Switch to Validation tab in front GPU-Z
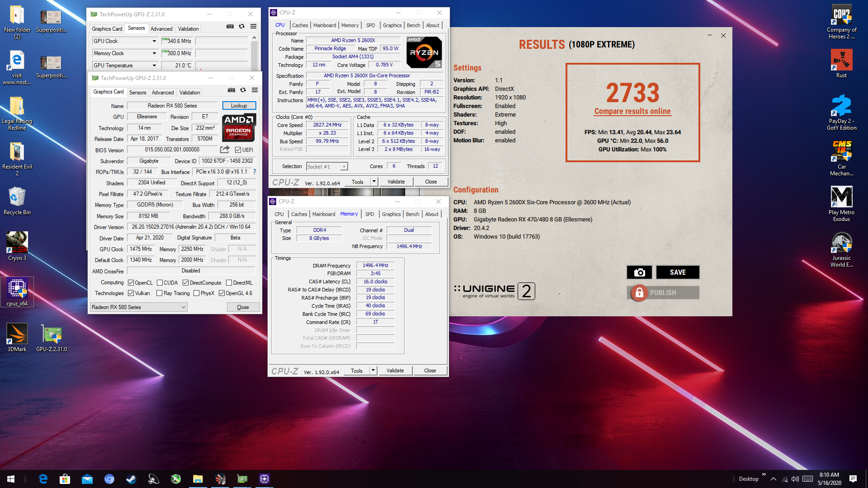 (x=189, y=93)
